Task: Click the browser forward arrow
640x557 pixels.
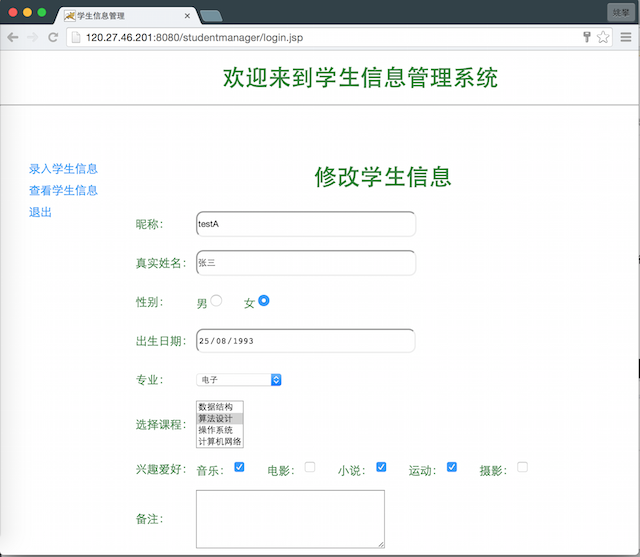Action: (x=33, y=38)
